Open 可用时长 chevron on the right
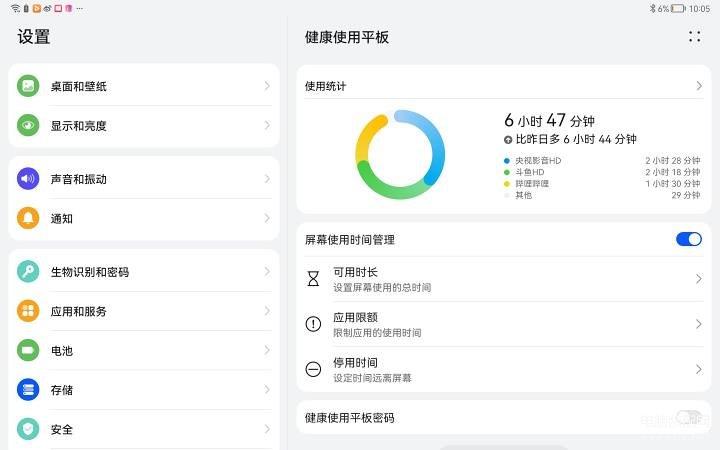Screen dimensions: 720x450 [699, 279]
